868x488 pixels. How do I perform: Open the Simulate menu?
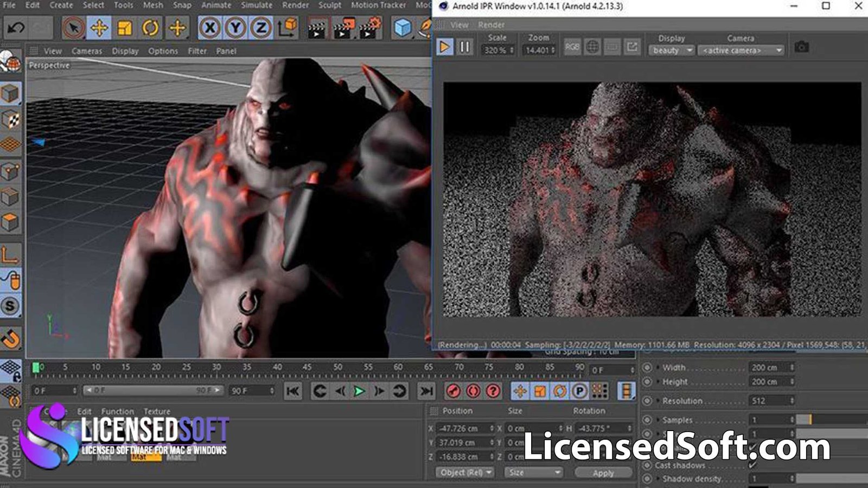(x=257, y=5)
